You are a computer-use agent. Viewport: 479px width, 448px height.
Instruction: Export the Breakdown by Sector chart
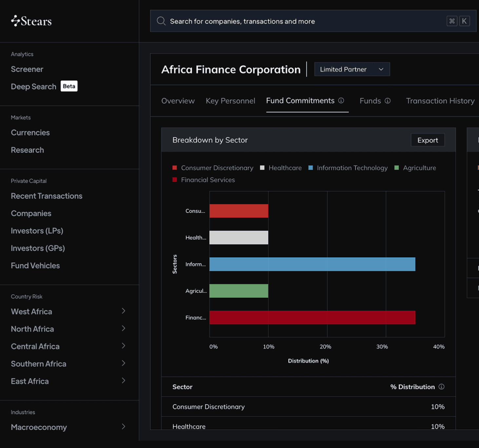pyautogui.click(x=428, y=140)
